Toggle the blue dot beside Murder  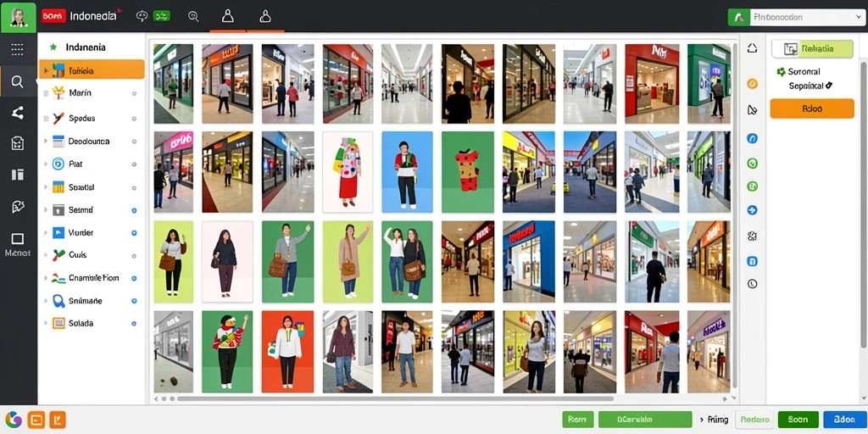(134, 233)
